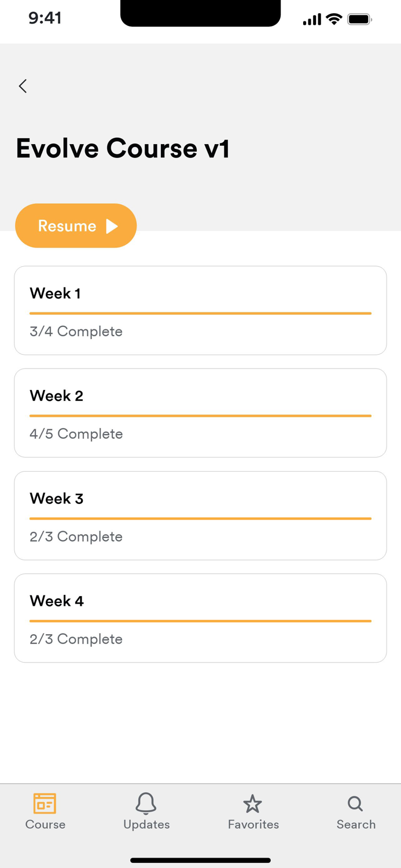This screenshot has width=401, height=868.
Task: Click the Week 4 progress bar
Action: [x=200, y=621]
